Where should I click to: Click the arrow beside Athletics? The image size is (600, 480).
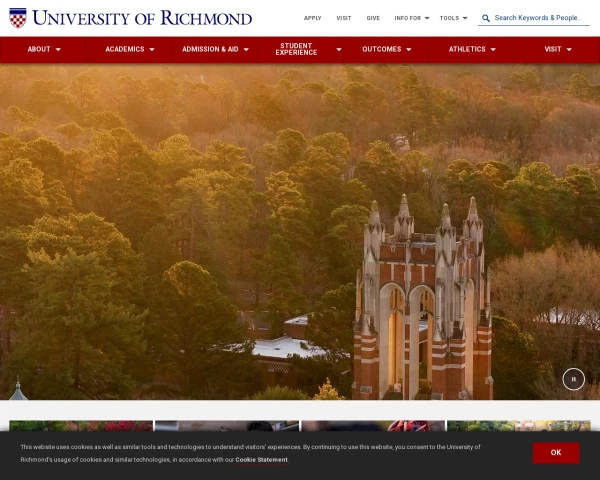(x=493, y=49)
